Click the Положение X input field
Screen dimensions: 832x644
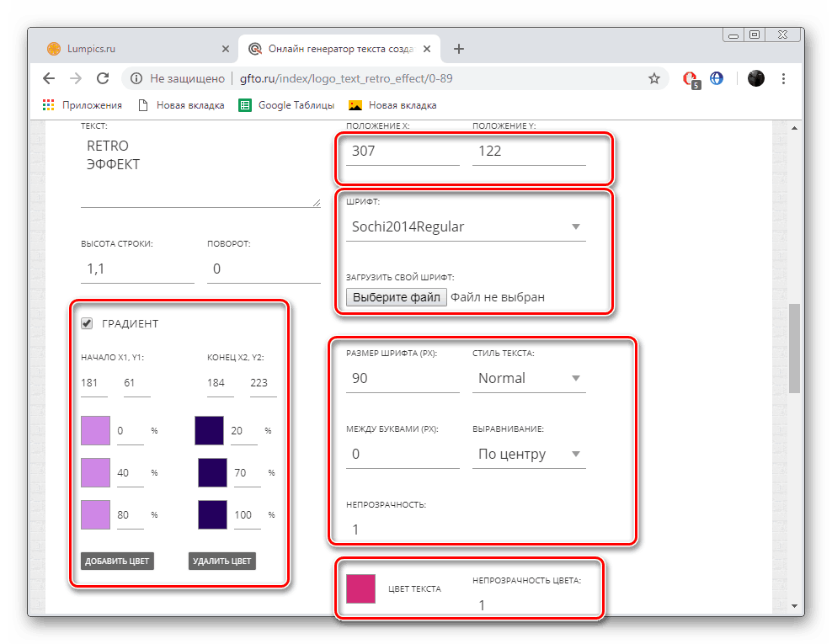(x=403, y=152)
